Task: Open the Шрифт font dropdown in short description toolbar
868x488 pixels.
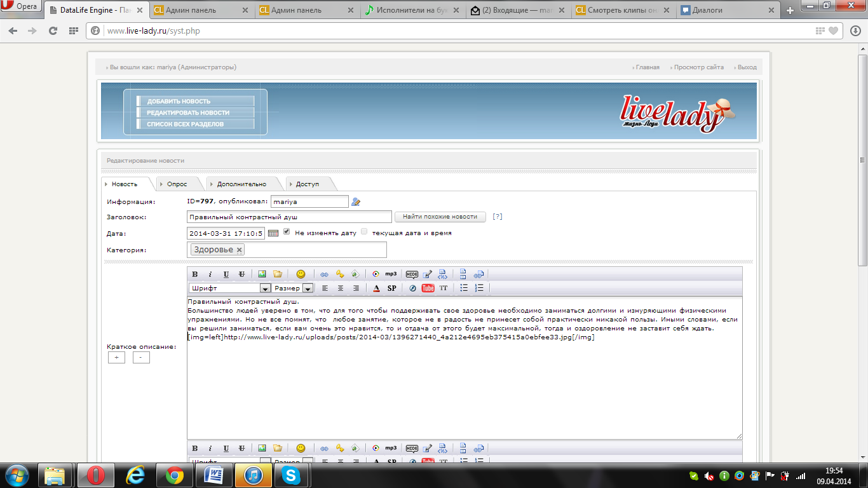Action: click(x=230, y=288)
